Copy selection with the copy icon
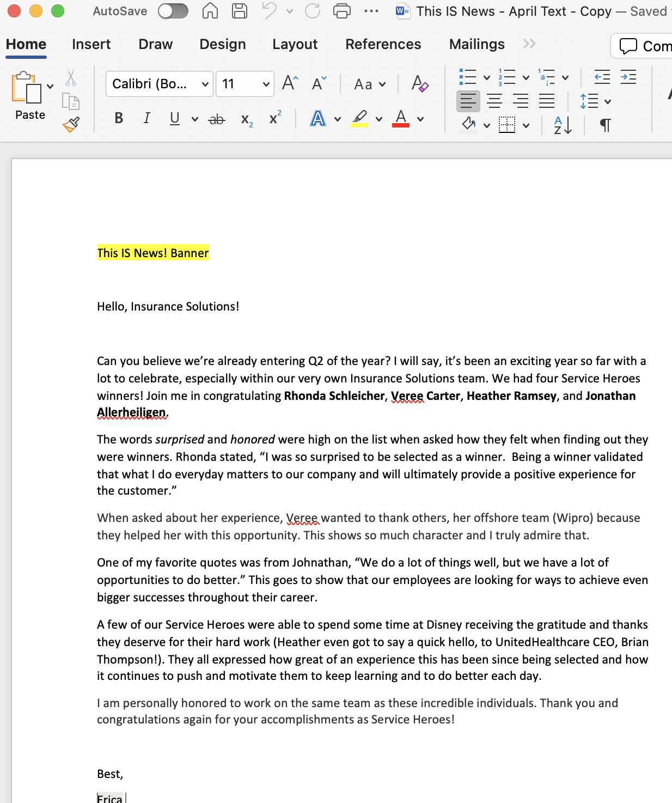The height and width of the screenshot is (803, 672). point(71,101)
